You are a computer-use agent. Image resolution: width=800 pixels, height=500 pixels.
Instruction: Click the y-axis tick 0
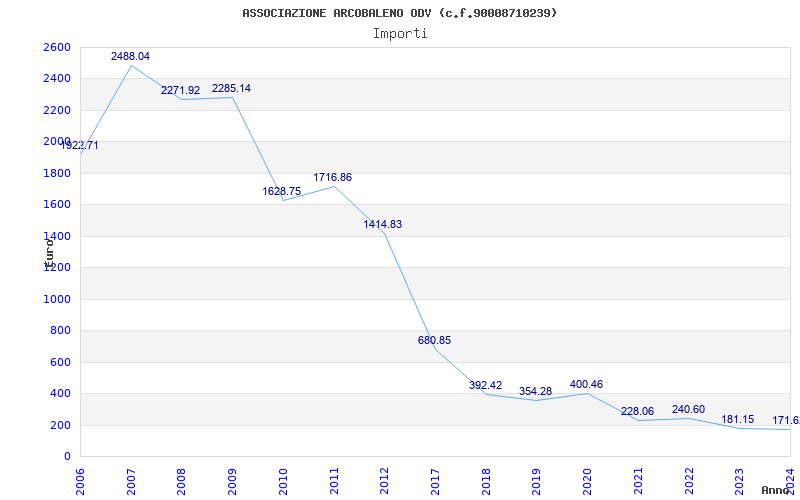click(x=67, y=457)
